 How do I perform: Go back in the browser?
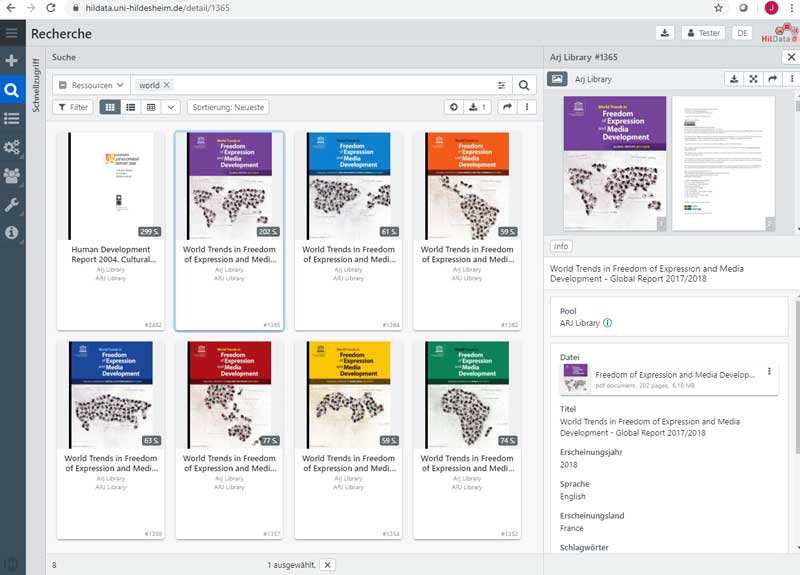tap(10, 8)
